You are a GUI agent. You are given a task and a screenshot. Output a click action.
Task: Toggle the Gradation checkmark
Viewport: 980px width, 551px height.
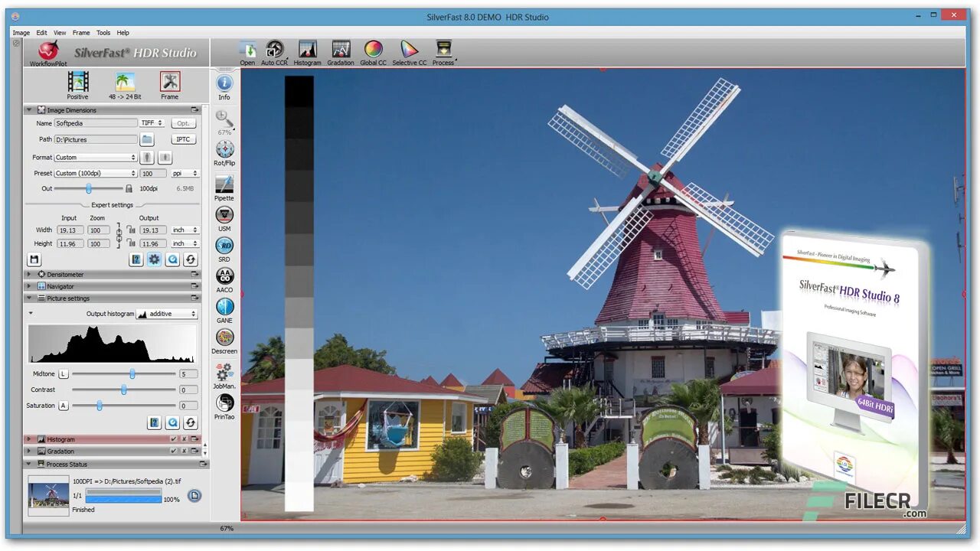click(x=174, y=452)
